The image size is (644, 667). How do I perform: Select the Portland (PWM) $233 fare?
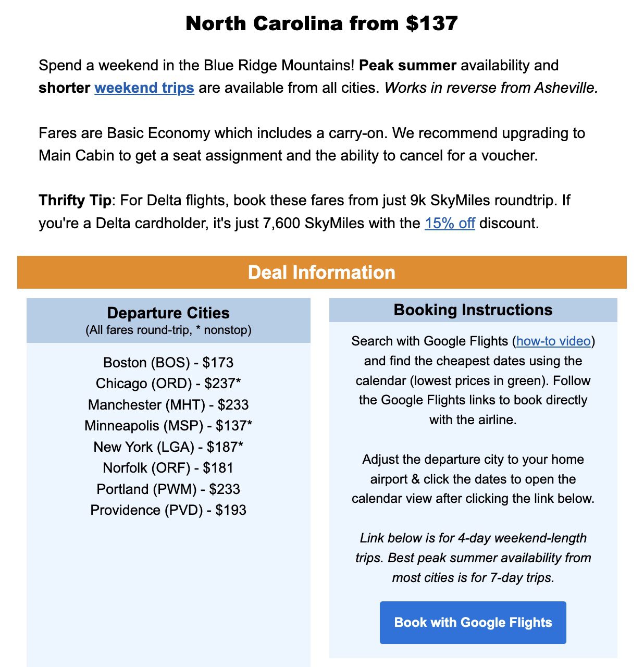pos(168,489)
